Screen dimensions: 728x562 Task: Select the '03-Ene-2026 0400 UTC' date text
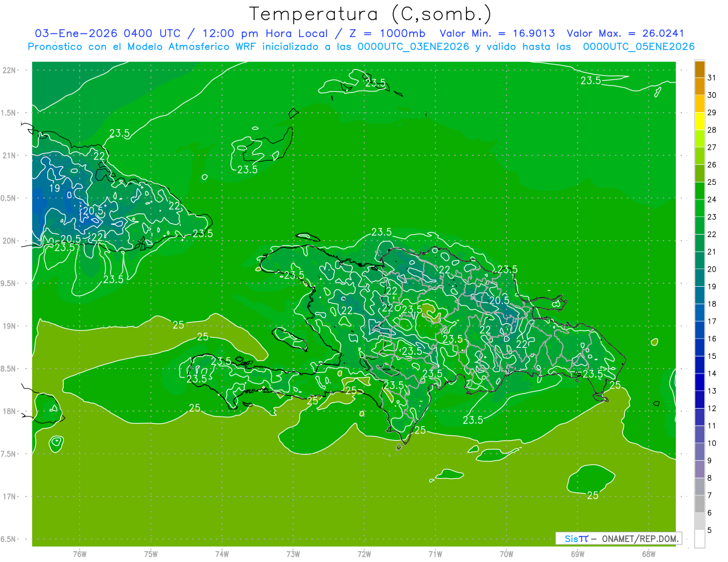tap(107, 33)
